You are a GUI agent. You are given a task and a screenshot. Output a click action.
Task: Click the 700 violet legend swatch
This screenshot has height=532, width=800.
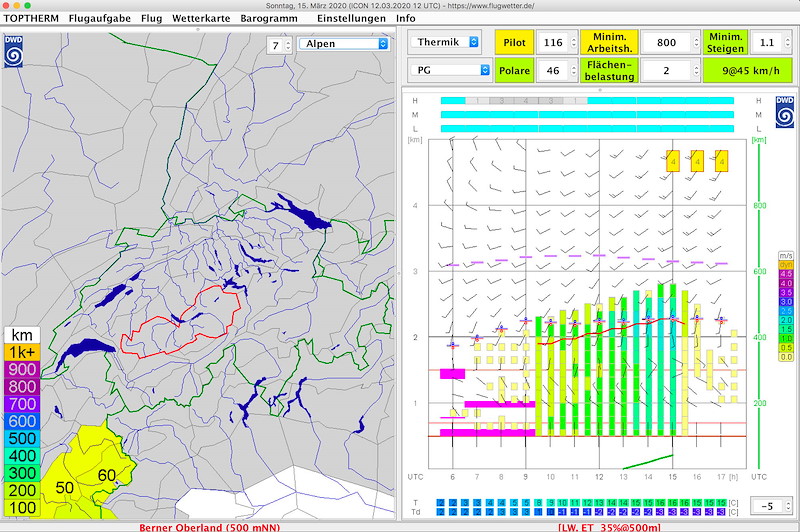(22, 404)
